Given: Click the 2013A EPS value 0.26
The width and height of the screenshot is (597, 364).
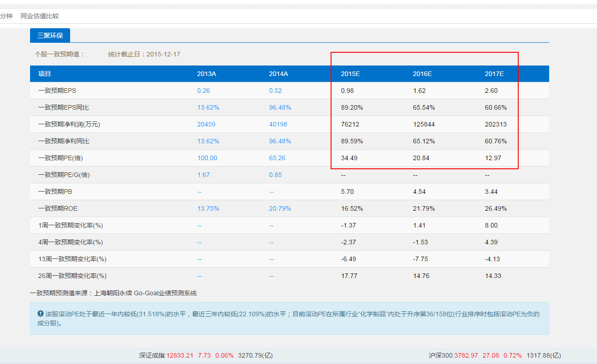Looking at the screenshot, I should [x=204, y=91].
